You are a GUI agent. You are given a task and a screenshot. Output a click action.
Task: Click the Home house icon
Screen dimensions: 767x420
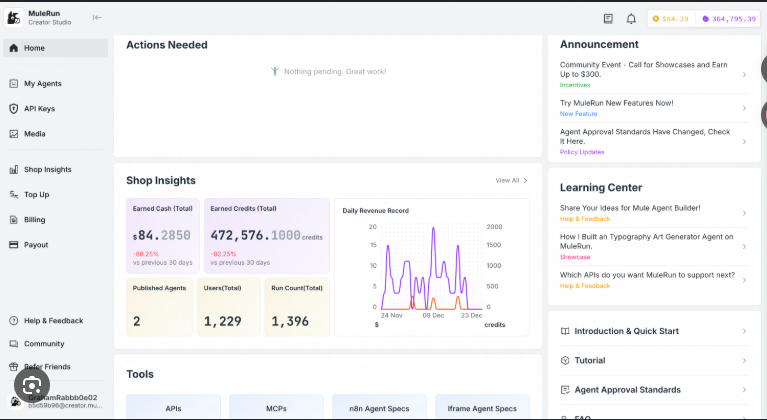tap(14, 48)
